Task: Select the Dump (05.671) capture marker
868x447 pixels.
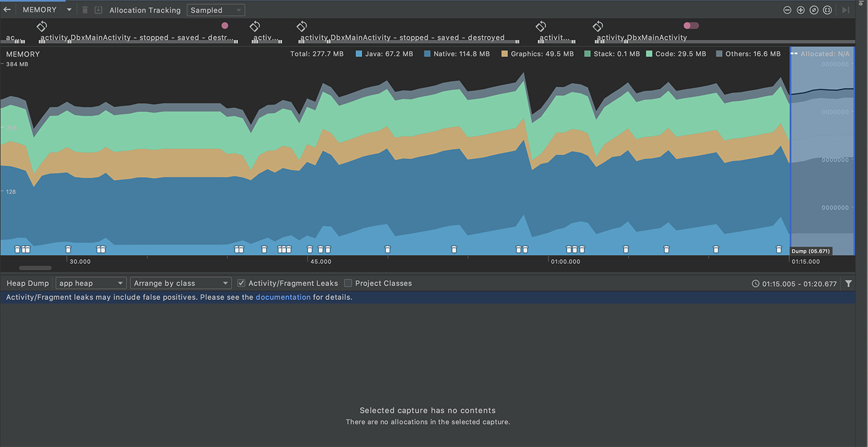Action: (811, 251)
